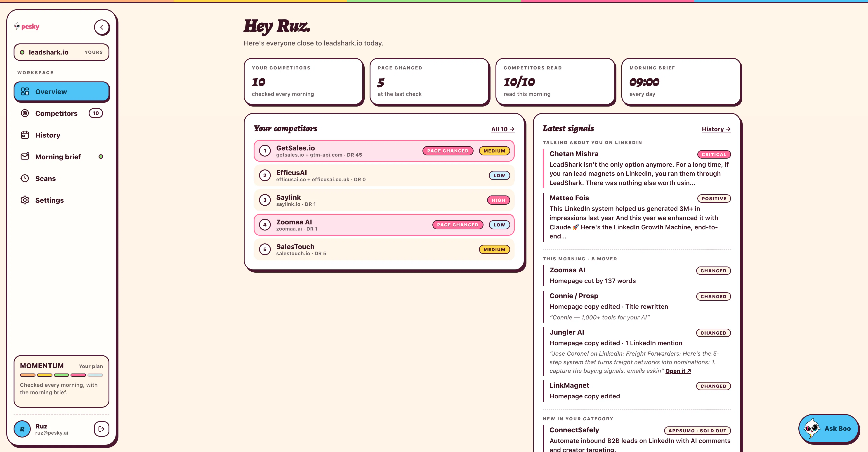Click the rank 4 circle for Zoomaa AI
The image size is (868, 452).
[x=265, y=225]
